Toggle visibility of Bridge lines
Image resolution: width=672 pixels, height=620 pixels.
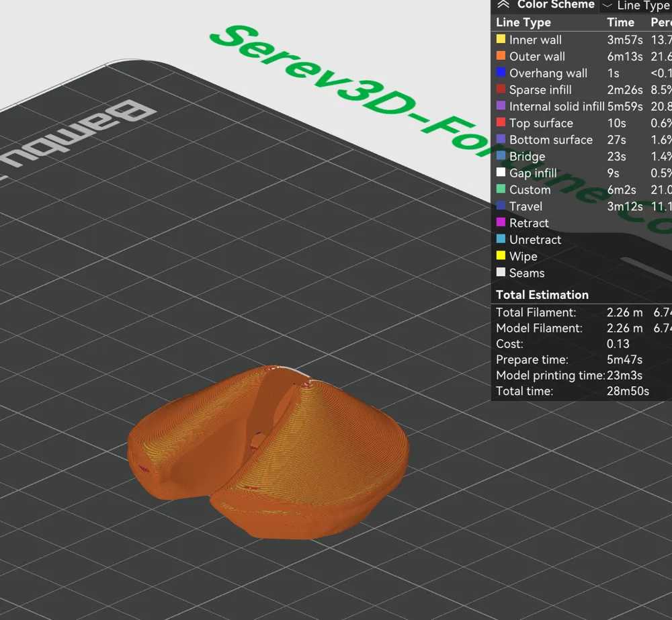coord(527,157)
